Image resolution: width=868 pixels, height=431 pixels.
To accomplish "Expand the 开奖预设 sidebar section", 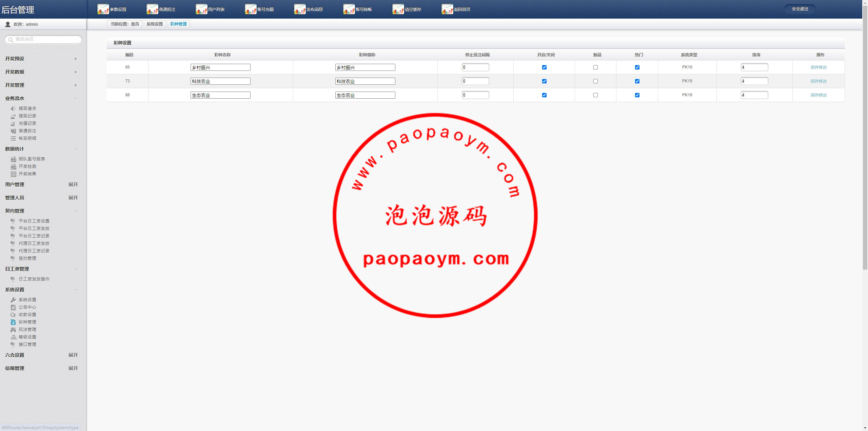I will [x=76, y=59].
